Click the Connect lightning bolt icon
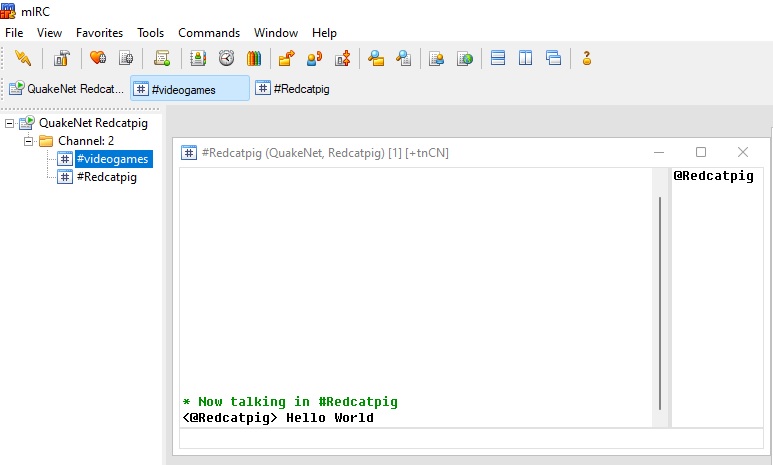Screen dimensions: 773x465 point(23,58)
